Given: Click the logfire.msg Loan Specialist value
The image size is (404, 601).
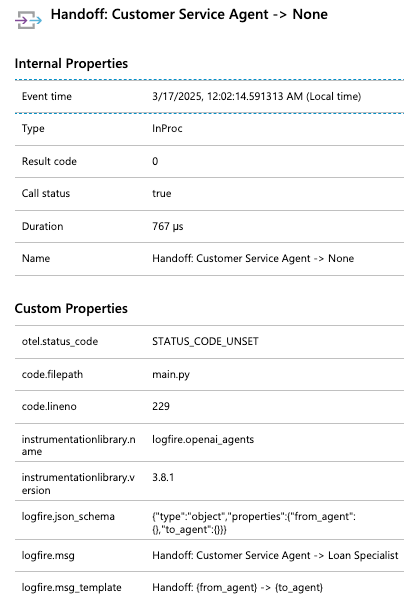Looking at the screenshot, I should [x=275, y=555].
